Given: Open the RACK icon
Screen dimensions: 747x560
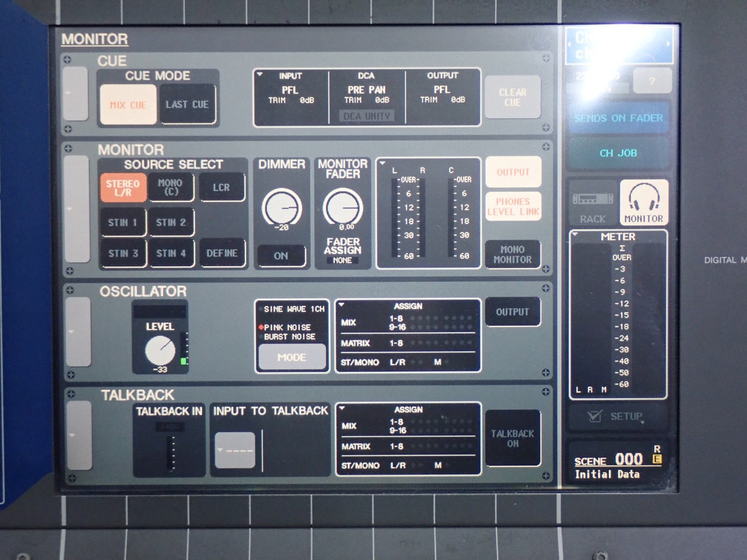Looking at the screenshot, I should pos(593,204).
